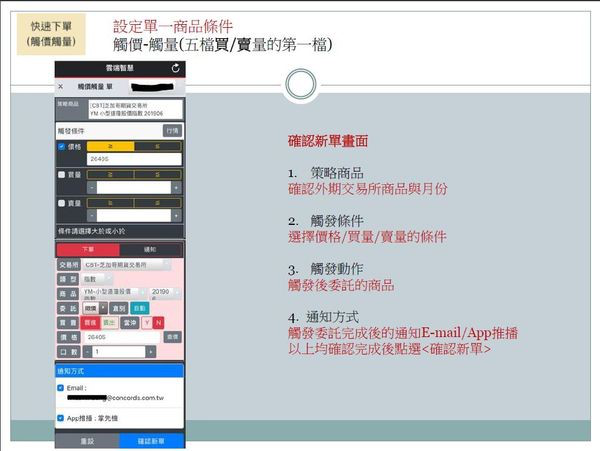This screenshot has height=451, width=600.
Task: Open contract month dropdown showing 20190
Action: [165, 293]
